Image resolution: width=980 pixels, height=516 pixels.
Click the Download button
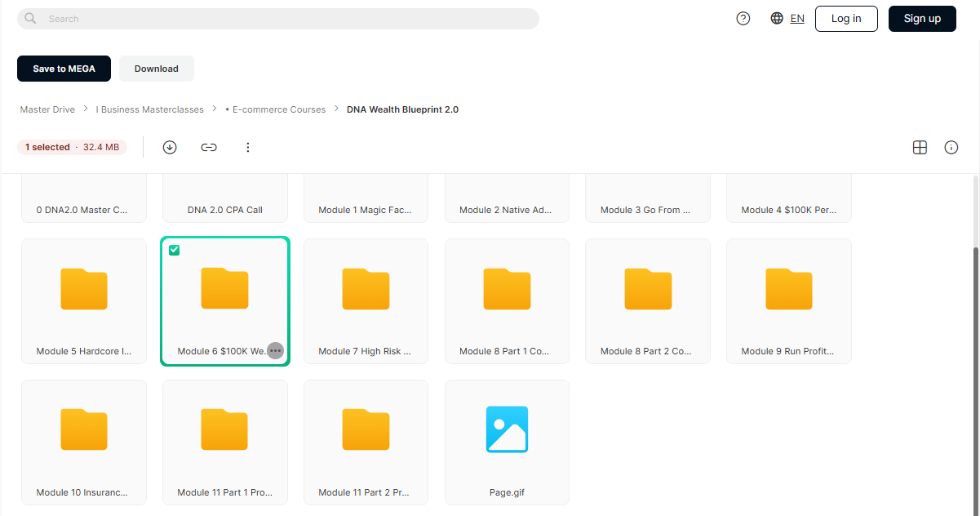coord(157,69)
